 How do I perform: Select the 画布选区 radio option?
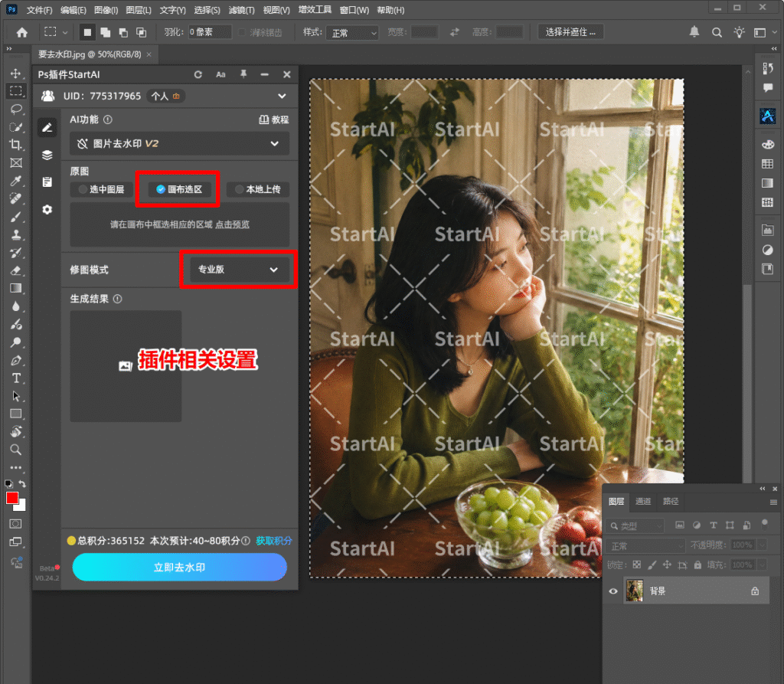[x=179, y=189]
